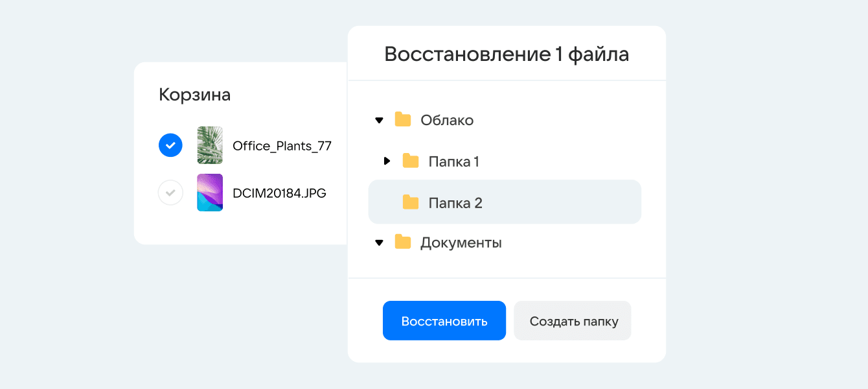This screenshot has height=389, width=868.
Task: Collapse the Облако folder tree arrow
Action: 380,120
